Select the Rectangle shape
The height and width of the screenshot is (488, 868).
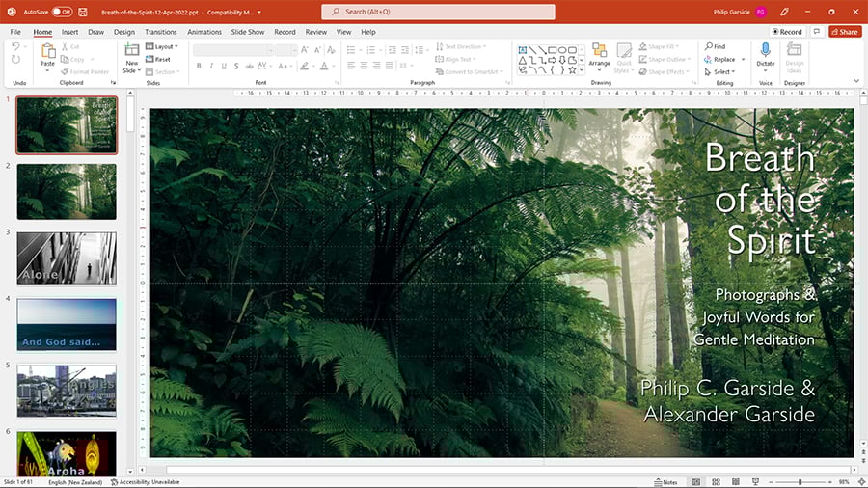pos(552,50)
